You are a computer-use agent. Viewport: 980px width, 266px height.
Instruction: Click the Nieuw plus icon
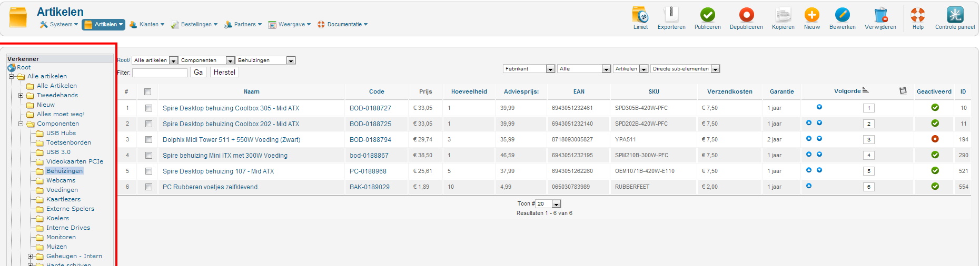(811, 15)
